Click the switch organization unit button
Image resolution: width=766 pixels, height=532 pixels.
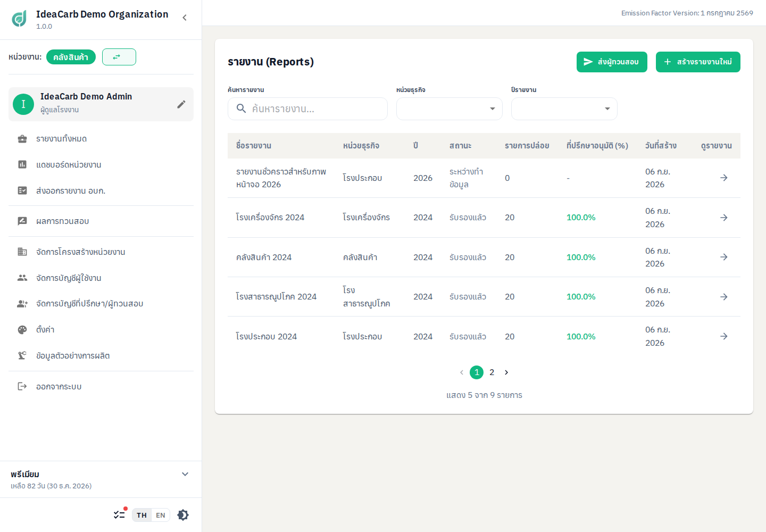click(x=119, y=57)
